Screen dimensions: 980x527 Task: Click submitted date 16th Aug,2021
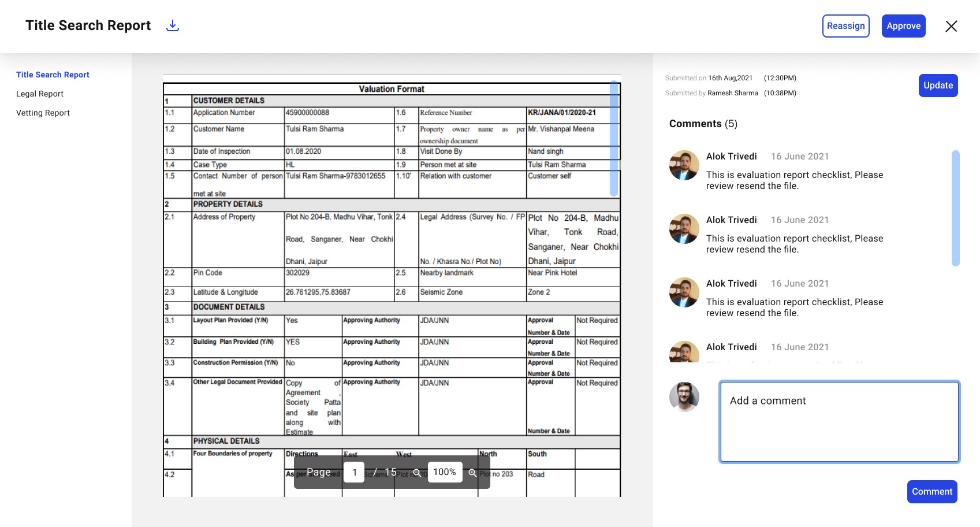tap(730, 78)
